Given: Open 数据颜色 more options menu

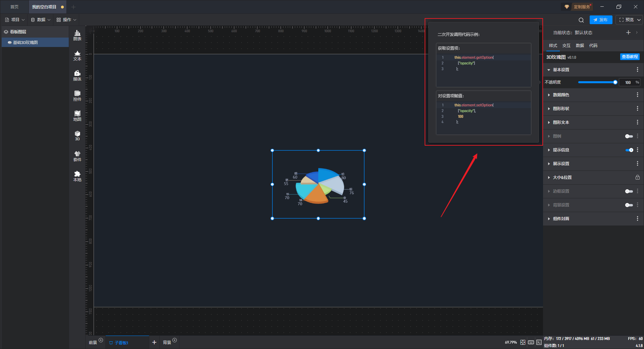Looking at the screenshot, I should tap(637, 95).
